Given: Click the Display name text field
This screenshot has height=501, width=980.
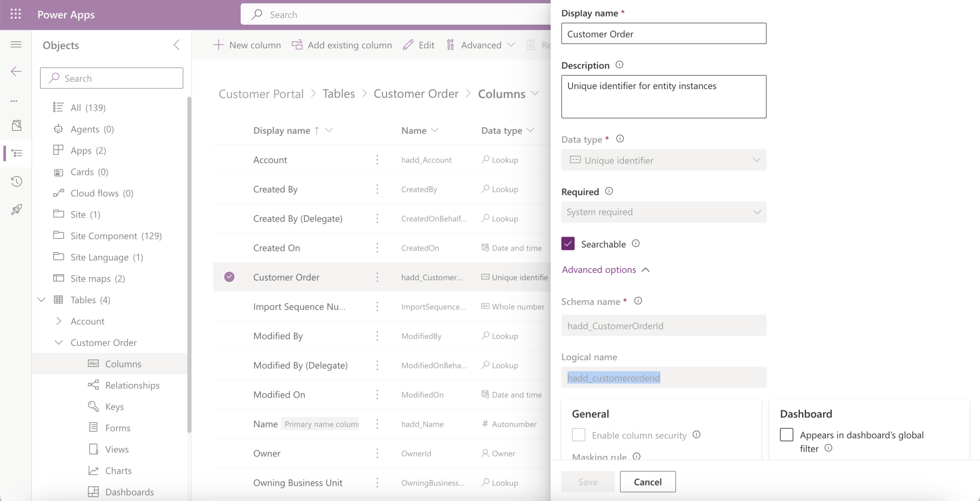Looking at the screenshot, I should coord(663,34).
